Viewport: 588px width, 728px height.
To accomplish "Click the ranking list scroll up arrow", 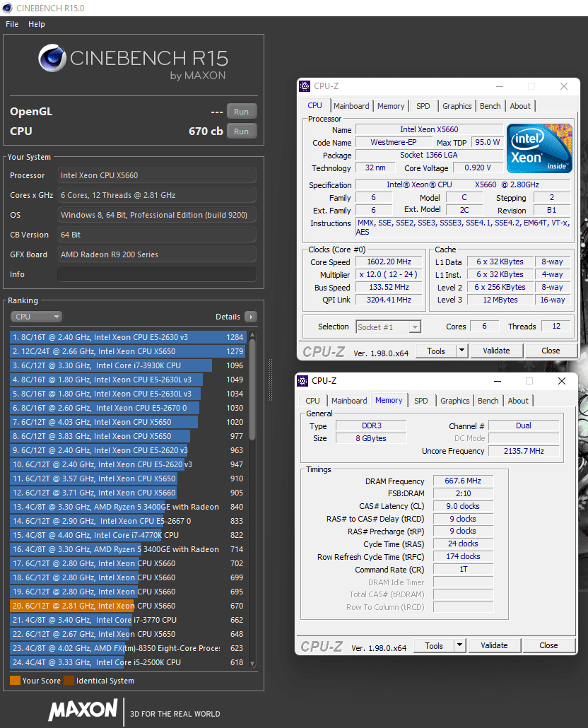I will click(252, 335).
